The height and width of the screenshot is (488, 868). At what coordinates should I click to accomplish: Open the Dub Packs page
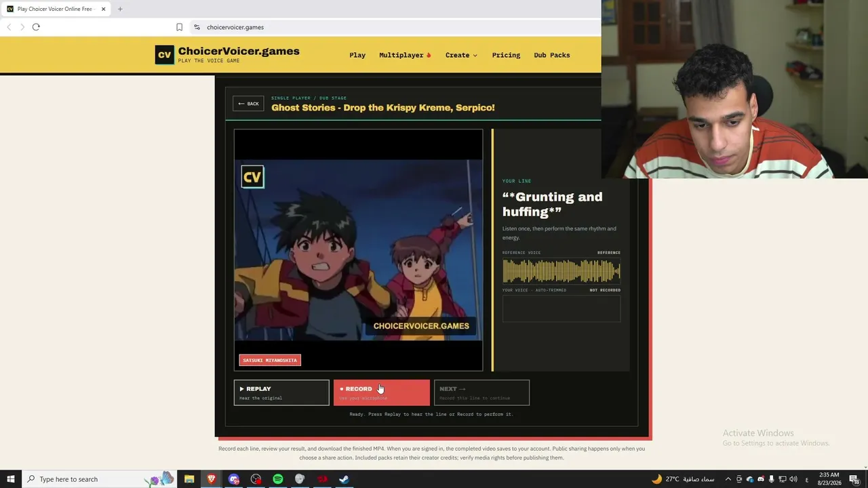pos(552,55)
